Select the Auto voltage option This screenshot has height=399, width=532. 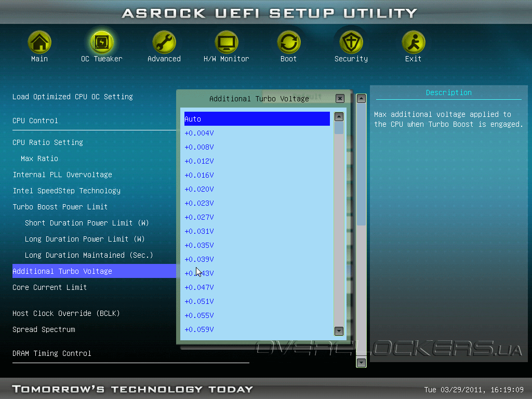(257, 119)
